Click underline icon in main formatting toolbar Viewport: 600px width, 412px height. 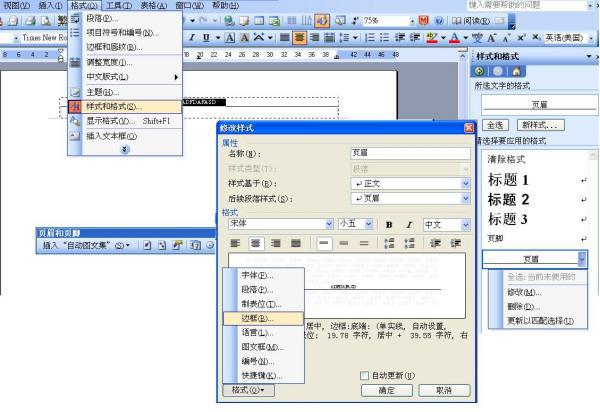click(216, 50)
